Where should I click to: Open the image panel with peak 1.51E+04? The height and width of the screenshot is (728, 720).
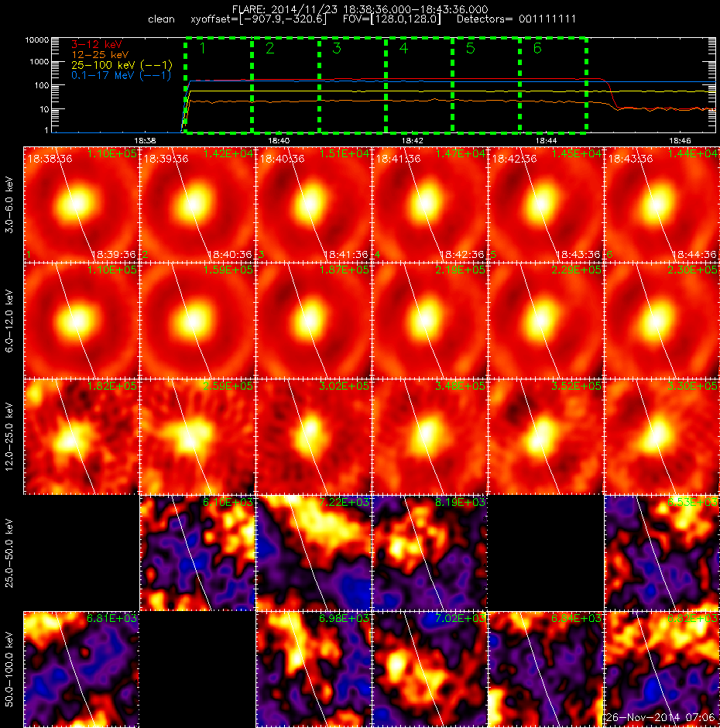314,204
